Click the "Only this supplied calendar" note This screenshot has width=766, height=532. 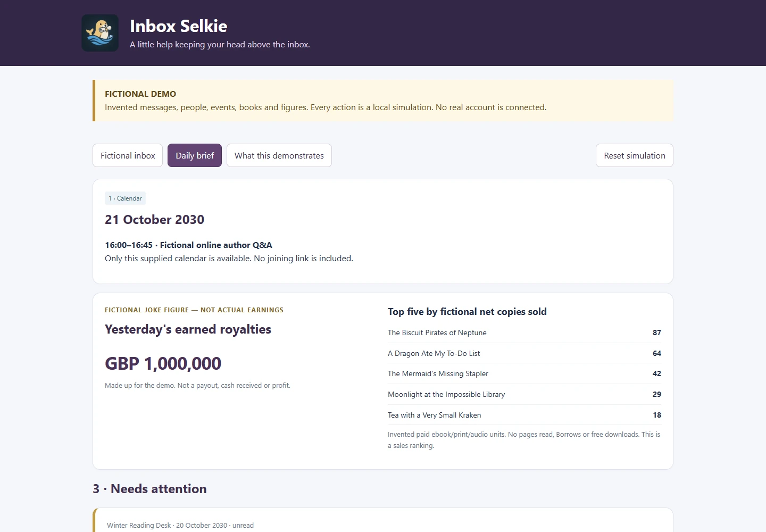pyautogui.click(x=229, y=259)
